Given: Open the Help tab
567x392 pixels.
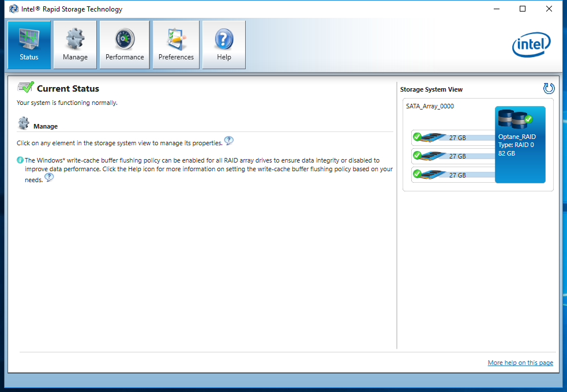Looking at the screenshot, I should tap(224, 45).
